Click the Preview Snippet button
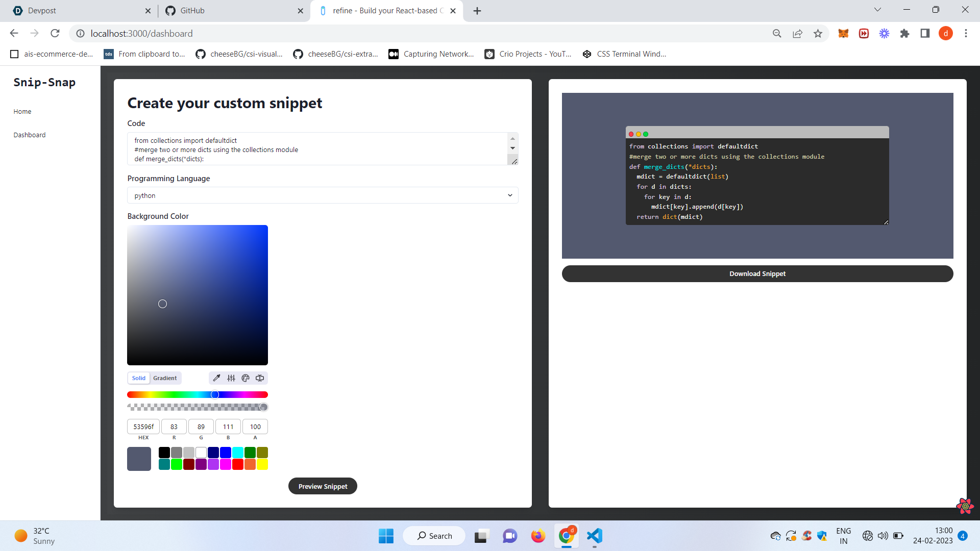This screenshot has height=551, width=980. [323, 486]
